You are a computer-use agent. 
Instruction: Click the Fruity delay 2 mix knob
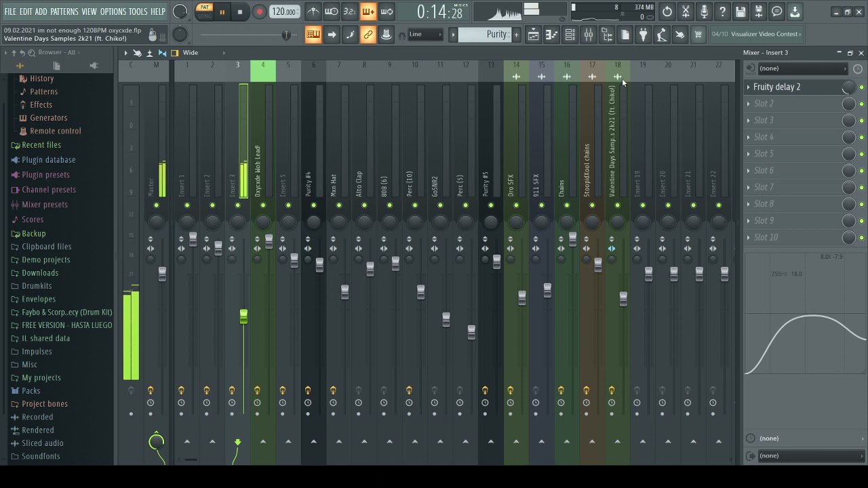point(848,87)
